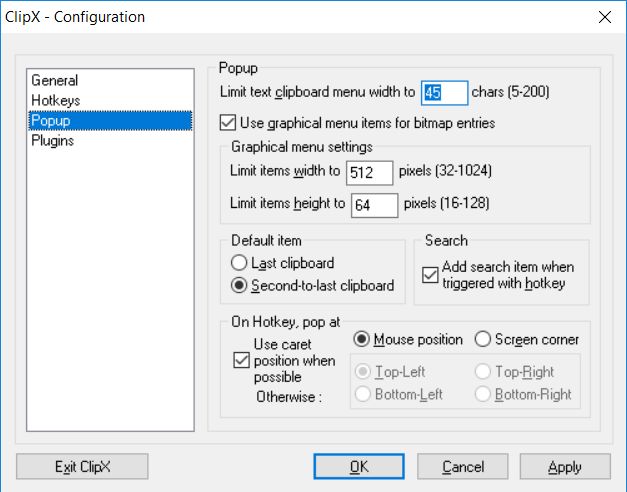Image resolution: width=627 pixels, height=492 pixels.
Task: Pick the Top-Left corner option
Action: pyautogui.click(x=362, y=372)
